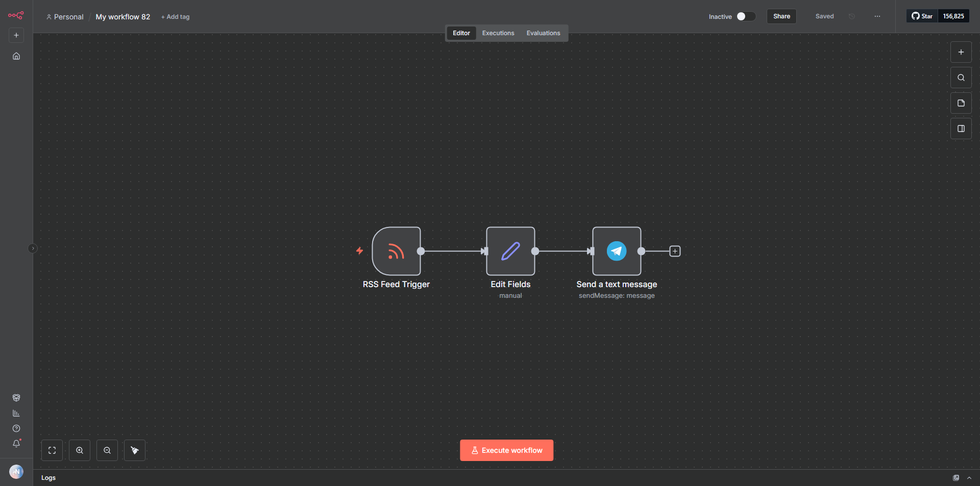Screen dimensions: 980x486
Task: Add a sticky note to the canvas
Action: pos(961,103)
